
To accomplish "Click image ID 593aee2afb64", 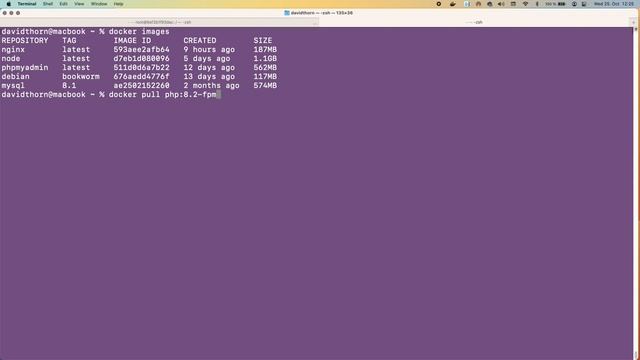I will coord(141,49).
